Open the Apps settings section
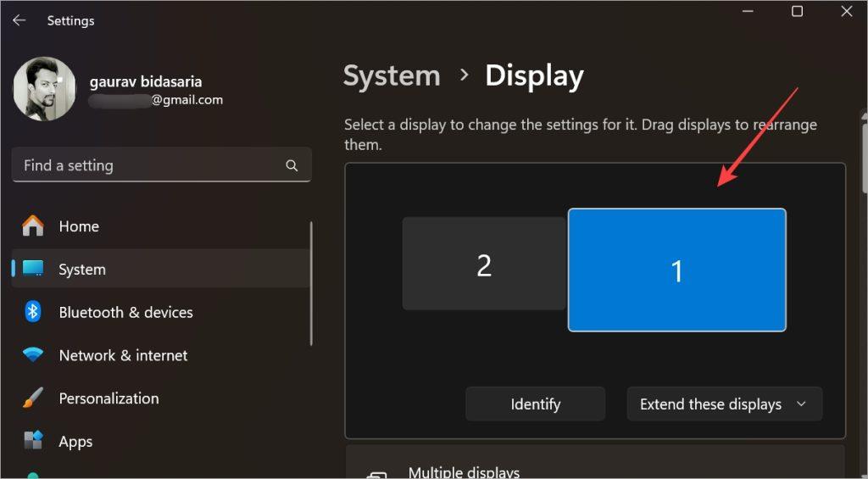Screen dimensions: 868x479 point(160,442)
